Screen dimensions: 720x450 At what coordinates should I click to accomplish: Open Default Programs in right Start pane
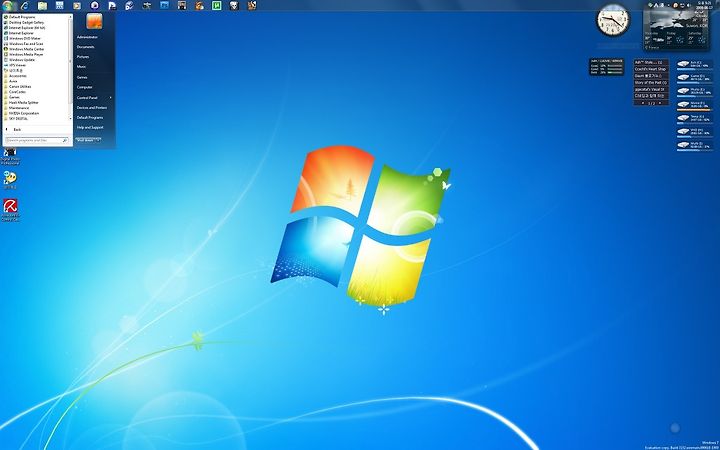[x=90, y=118]
